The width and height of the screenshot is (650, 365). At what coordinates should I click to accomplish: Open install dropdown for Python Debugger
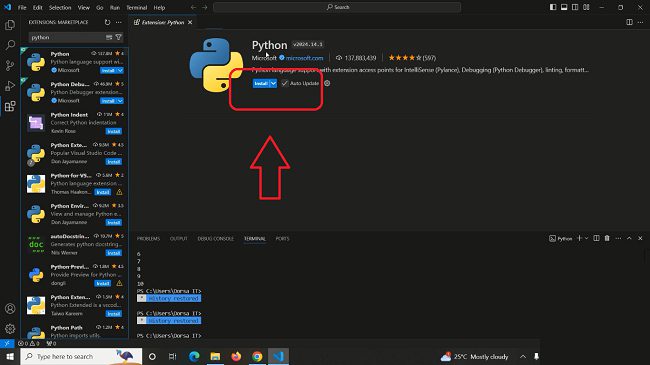pos(120,101)
